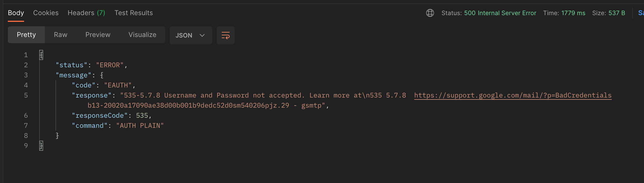Open the Cookies tab
Screen dimensions: 644x183
point(46,13)
